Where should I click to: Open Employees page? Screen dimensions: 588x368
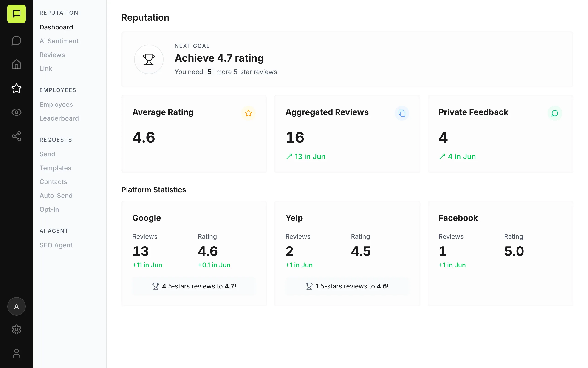coord(56,104)
